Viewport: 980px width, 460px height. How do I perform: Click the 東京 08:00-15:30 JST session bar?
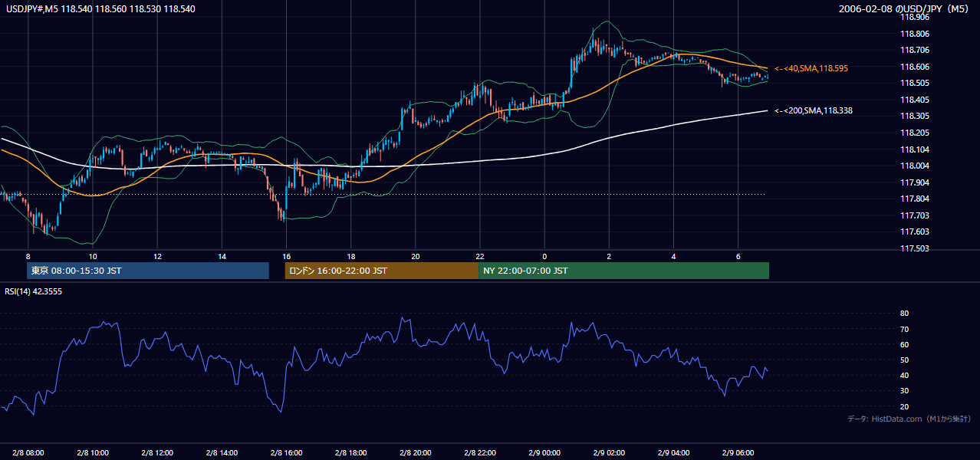click(148, 271)
